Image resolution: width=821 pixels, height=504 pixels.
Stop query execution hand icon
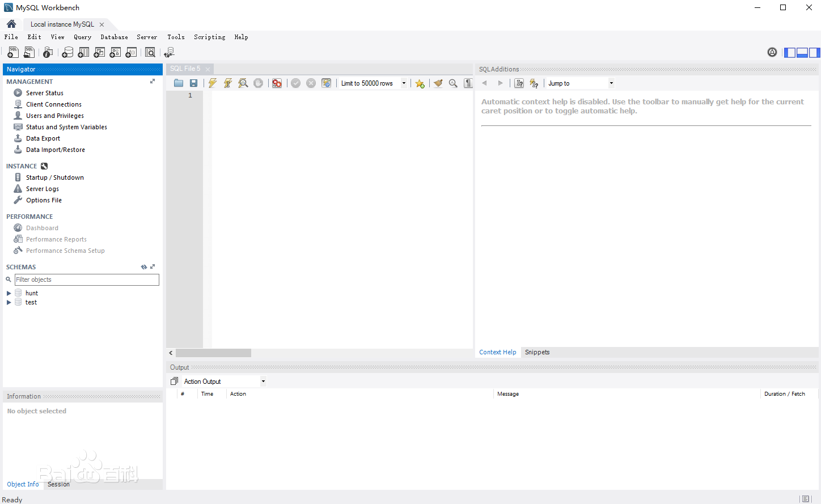pyautogui.click(x=259, y=83)
